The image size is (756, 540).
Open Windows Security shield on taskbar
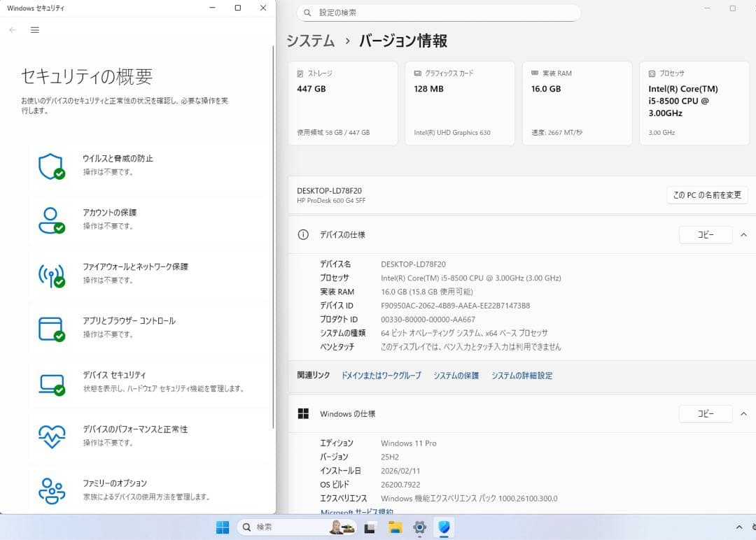[x=444, y=527]
